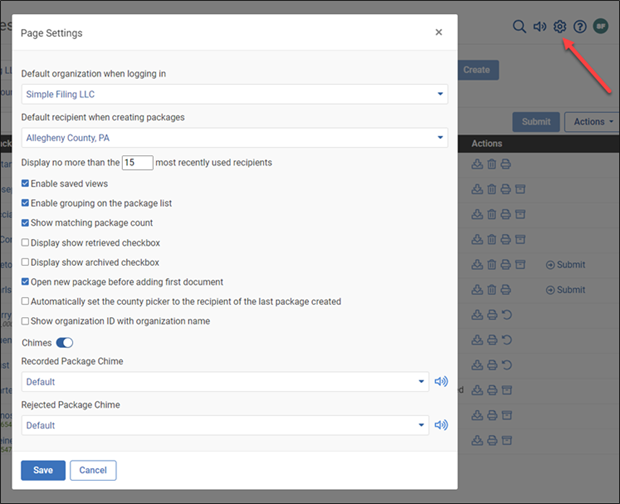The height and width of the screenshot is (504, 620).
Task: Click the trash icon in the second package row
Action: (x=491, y=189)
